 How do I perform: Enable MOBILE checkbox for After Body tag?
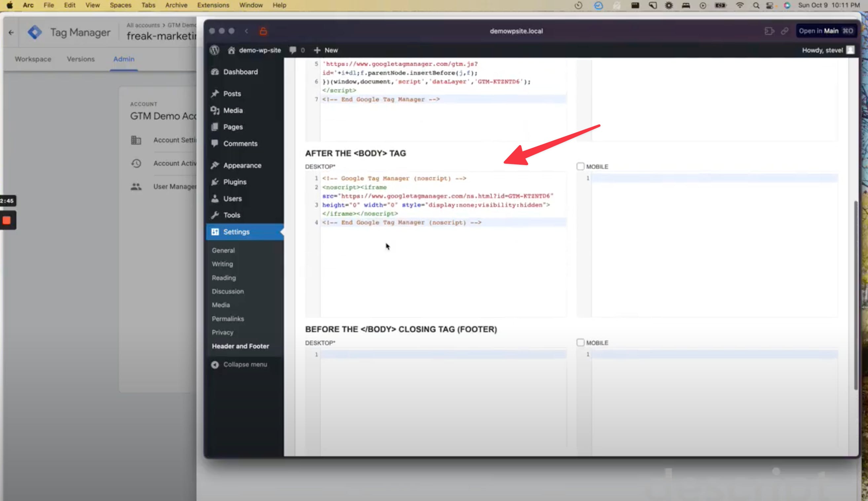[x=581, y=167]
